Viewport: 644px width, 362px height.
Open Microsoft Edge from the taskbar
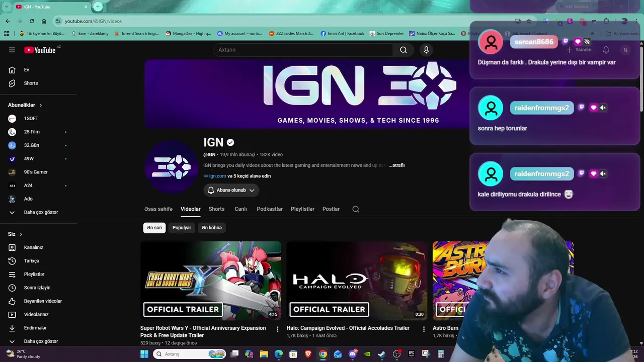point(279,354)
